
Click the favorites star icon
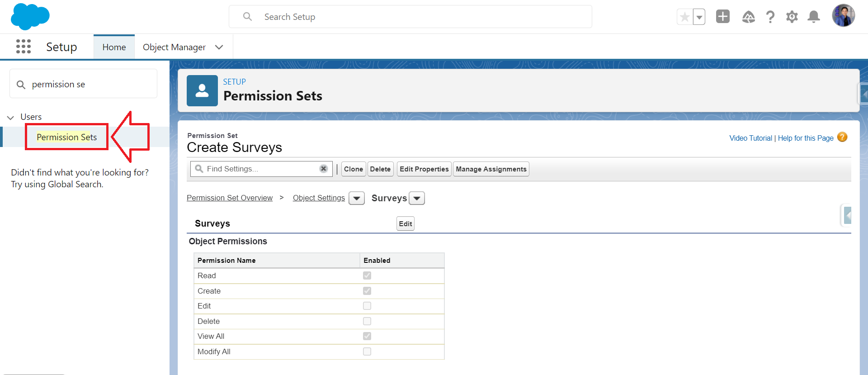(x=684, y=17)
